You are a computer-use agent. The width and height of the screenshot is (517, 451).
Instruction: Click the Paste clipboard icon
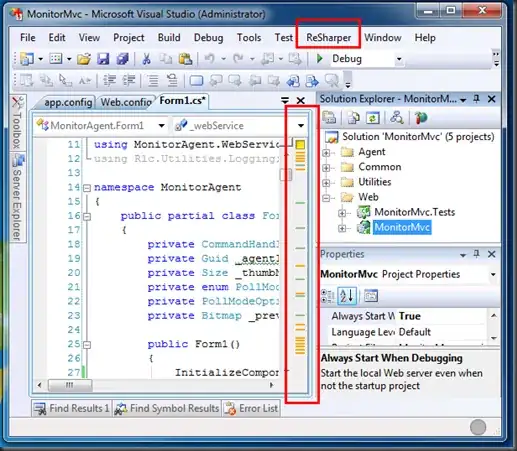(185, 59)
